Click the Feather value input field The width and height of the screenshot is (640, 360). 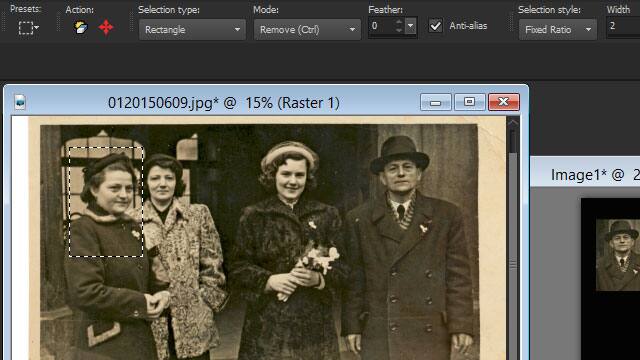tap(381, 27)
